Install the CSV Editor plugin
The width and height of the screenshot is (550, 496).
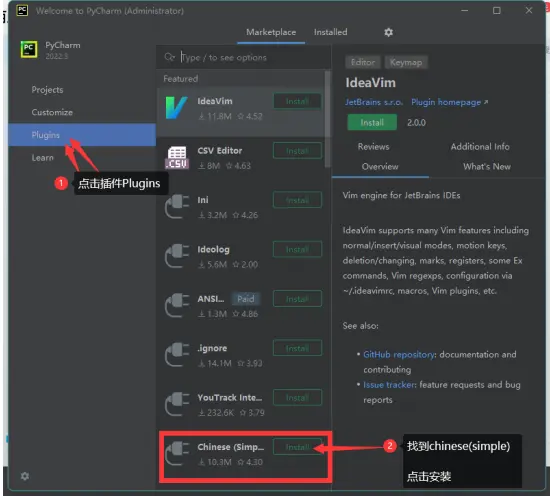coord(297,151)
